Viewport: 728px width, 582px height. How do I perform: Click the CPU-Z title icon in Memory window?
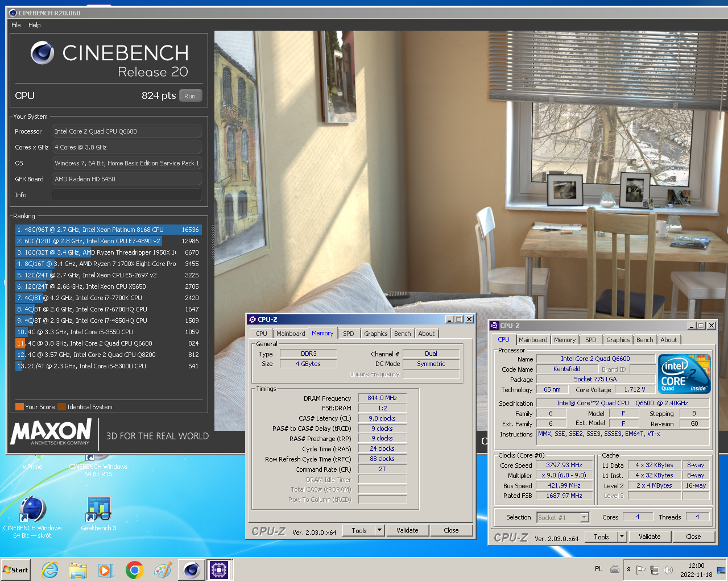click(x=253, y=319)
